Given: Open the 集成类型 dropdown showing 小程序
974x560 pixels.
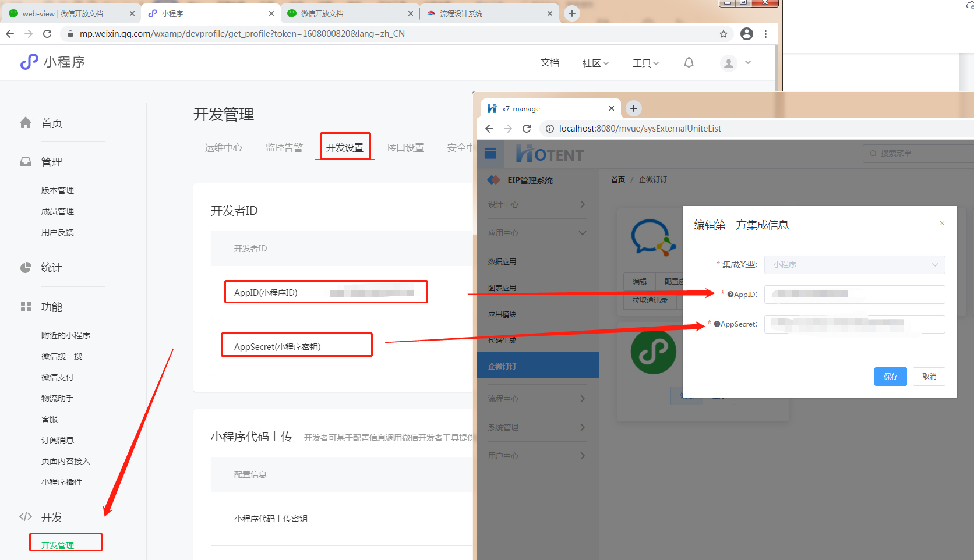Looking at the screenshot, I should (x=855, y=264).
